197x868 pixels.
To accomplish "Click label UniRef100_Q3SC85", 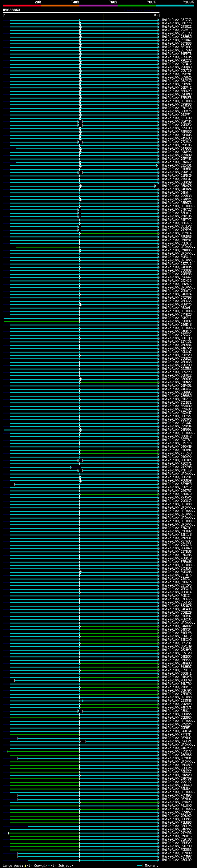I will click(177, 57).
